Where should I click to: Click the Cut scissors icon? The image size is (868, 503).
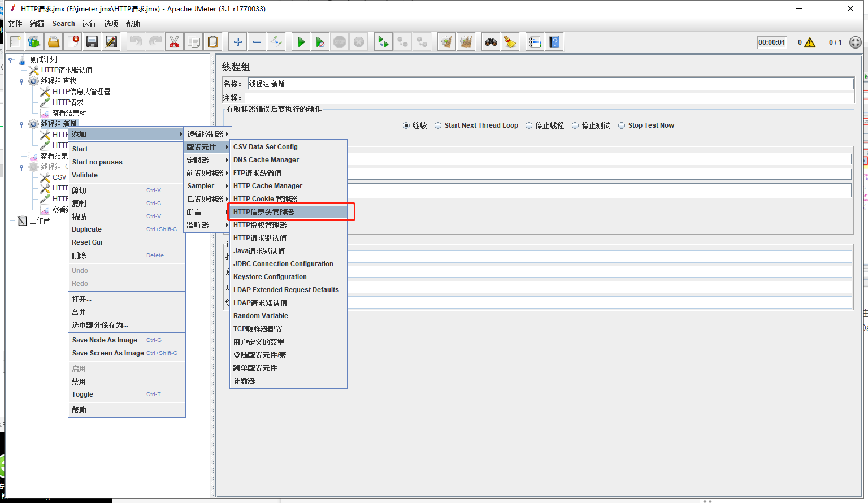174,42
